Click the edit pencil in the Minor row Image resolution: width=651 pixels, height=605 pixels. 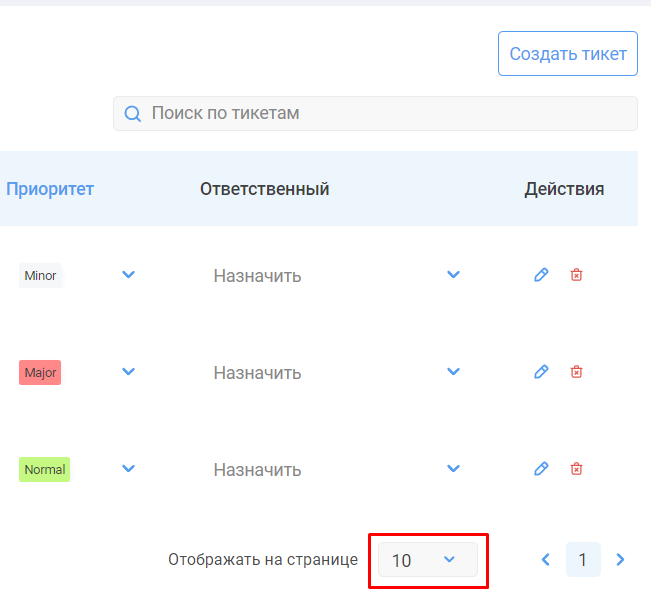click(541, 275)
